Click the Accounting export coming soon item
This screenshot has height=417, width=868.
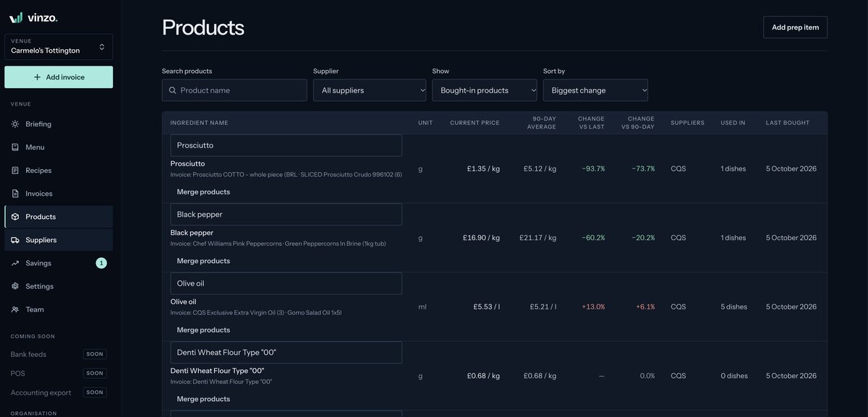coord(59,392)
